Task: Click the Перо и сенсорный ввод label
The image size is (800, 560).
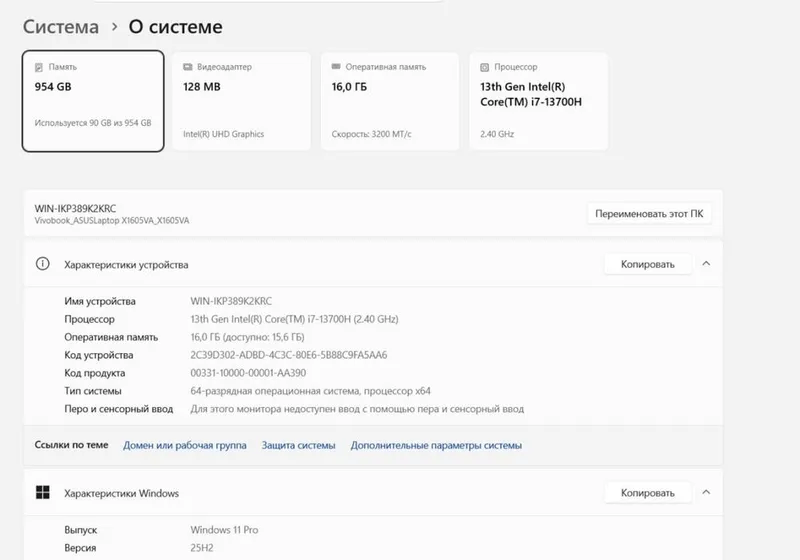Action: (x=118, y=409)
